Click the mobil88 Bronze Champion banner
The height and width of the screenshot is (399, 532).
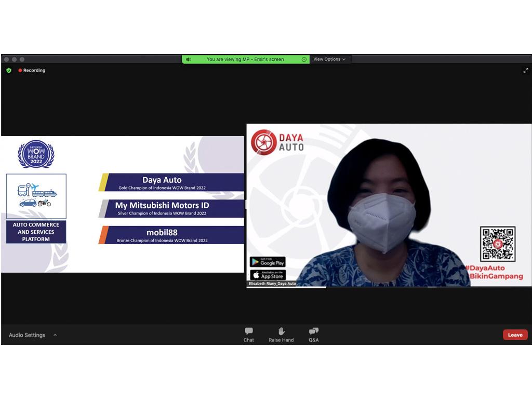coord(171,235)
